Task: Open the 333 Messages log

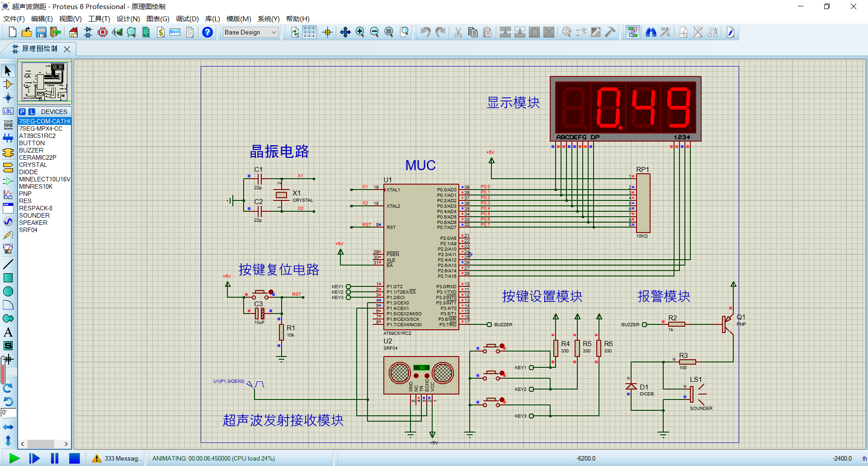Action: point(117,458)
